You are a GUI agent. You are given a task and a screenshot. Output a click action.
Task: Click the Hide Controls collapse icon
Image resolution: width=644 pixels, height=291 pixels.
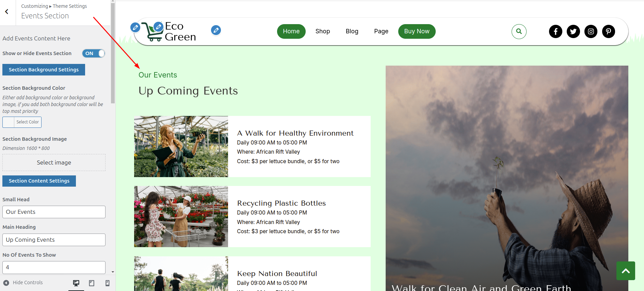(6, 283)
